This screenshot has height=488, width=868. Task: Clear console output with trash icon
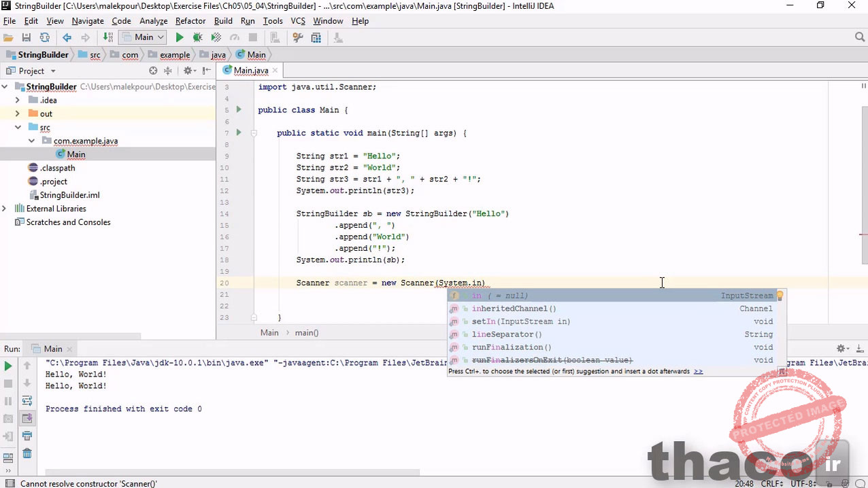click(x=27, y=453)
